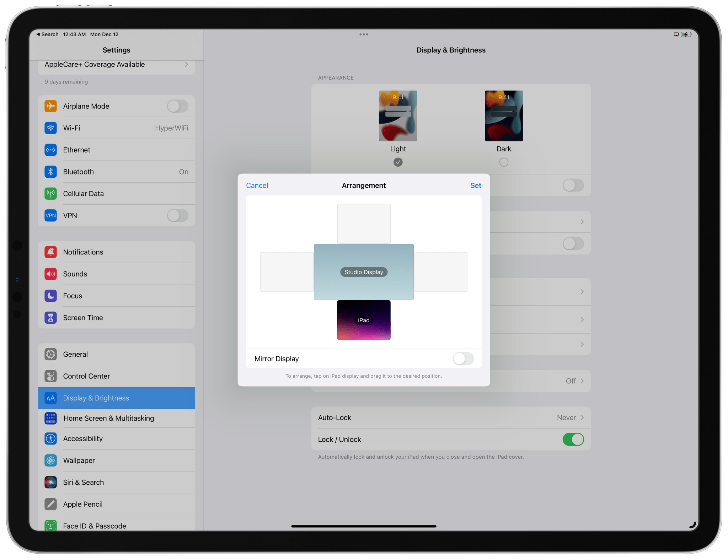The width and height of the screenshot is (728, 560).
Task: Tap the Sounds speaker icon
Action: click(50, 274)
